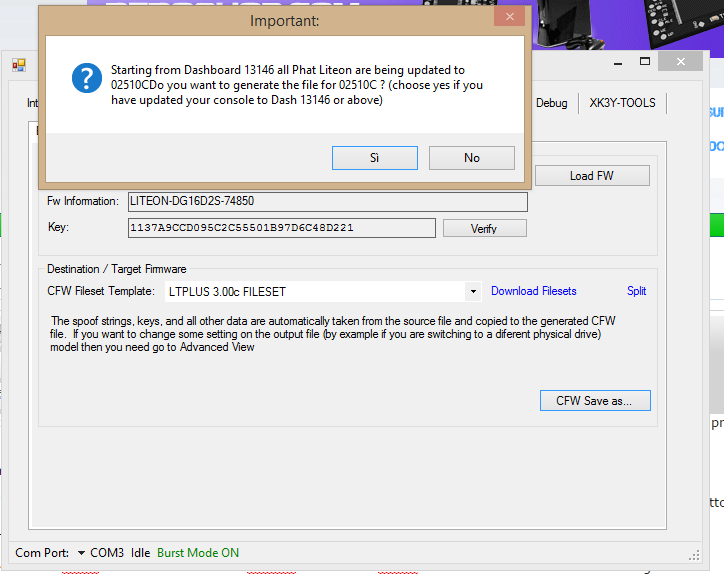Close the main application window
This screenshot has height=577, width=724.
tap(681, 61)
